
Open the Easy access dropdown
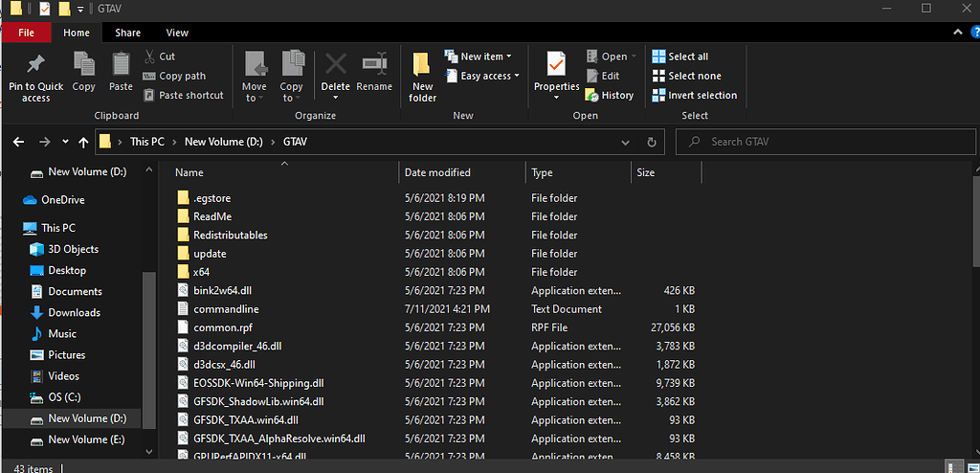pyautogui.click(x=482, y=76)
